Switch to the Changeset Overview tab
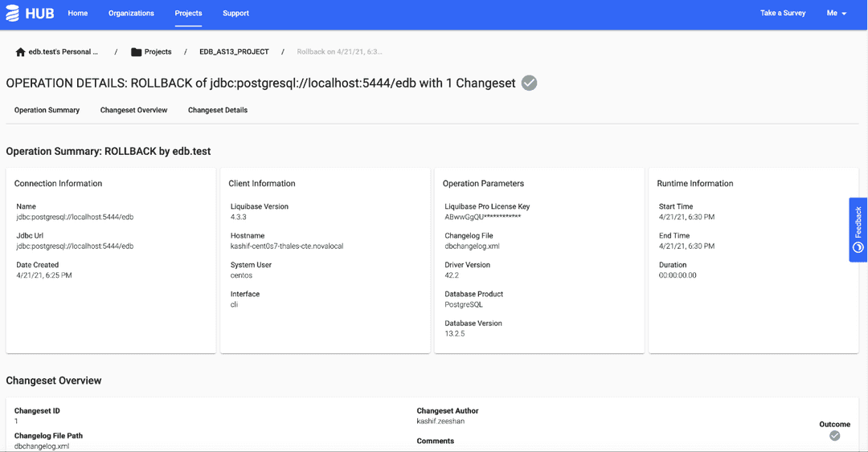The image size is (868, 452). click(133, 110)
